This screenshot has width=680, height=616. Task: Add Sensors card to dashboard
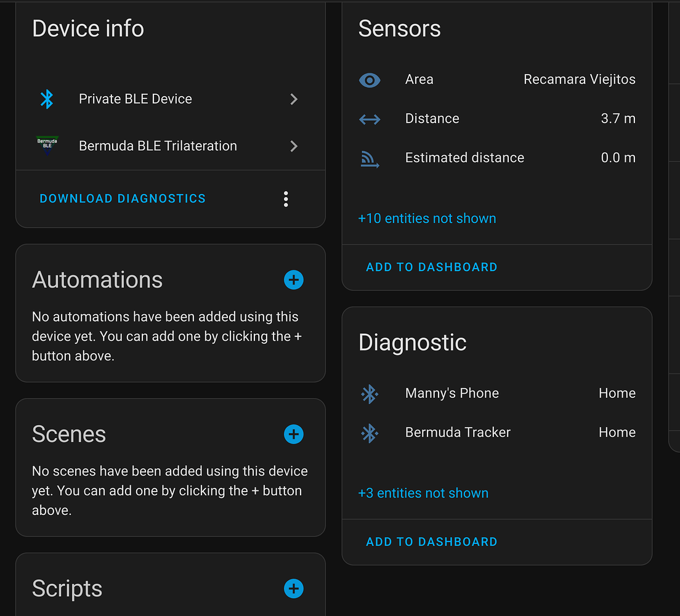pos(431,267)
